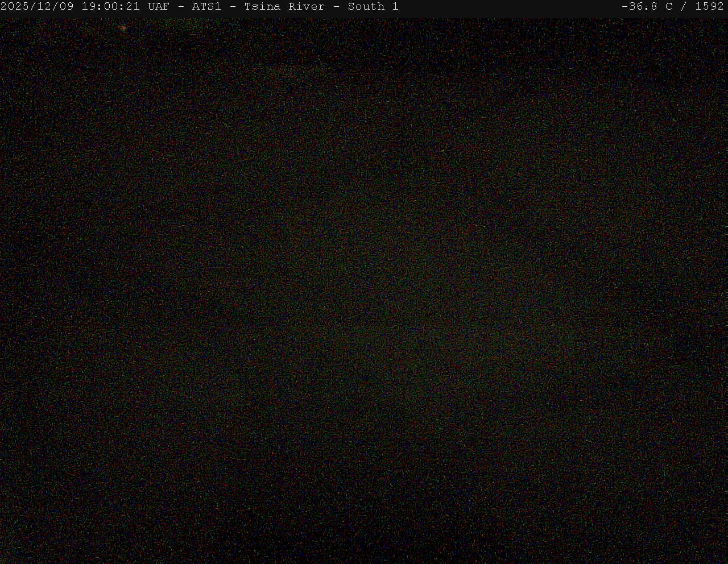This screenshot has height=564, width=728.
Task: Click the orange speck in the dark image
Action: tap(123, 27)
